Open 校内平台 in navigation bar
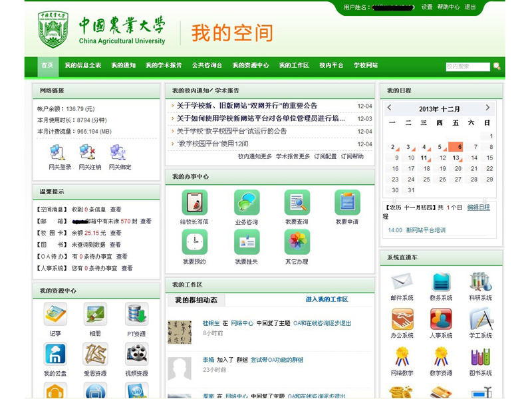The width and height of the screenshot is (532, 399). [x=331, y=65]
